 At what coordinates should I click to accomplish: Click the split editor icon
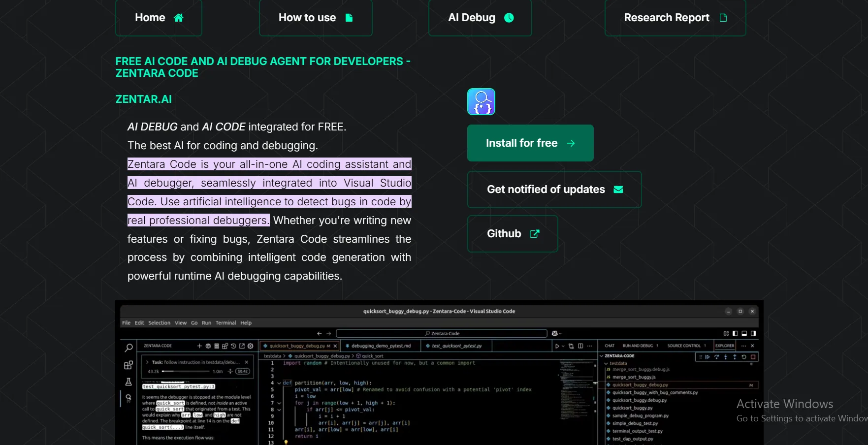click(x=580, y=346)
